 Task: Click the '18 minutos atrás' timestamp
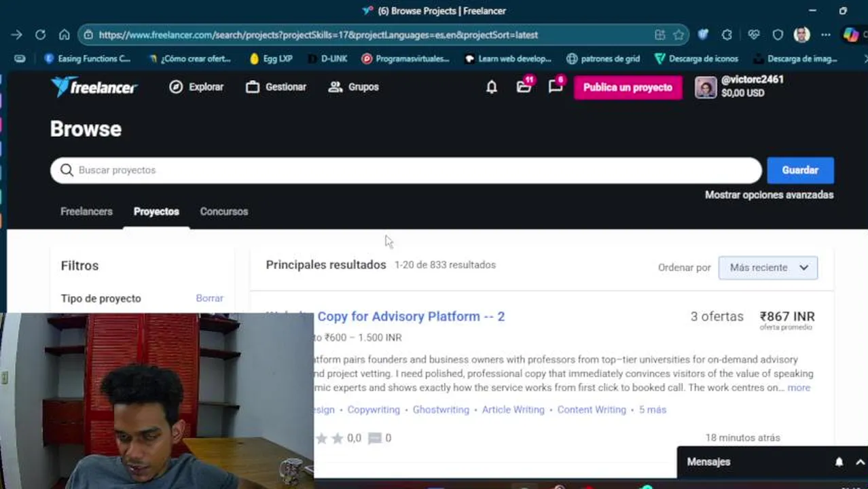(742, 438)
